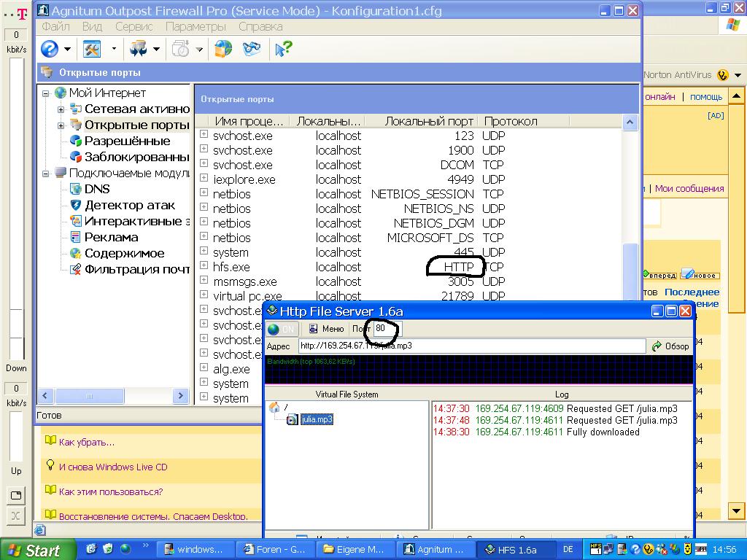Click the HFS address field
Screen dimensions: 747x560
[x=472, y=346]
